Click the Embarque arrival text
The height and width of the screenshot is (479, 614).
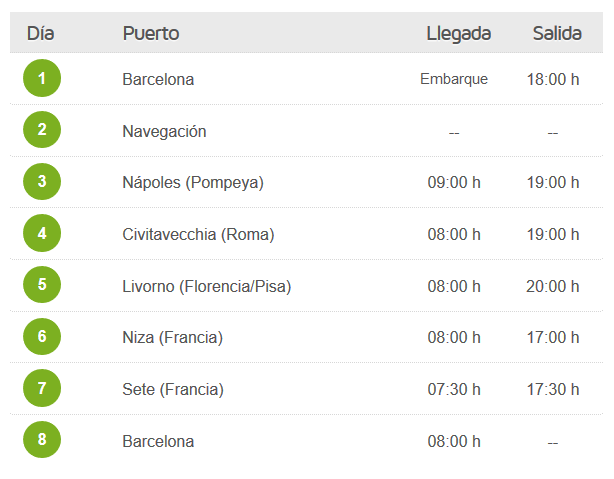454,80
